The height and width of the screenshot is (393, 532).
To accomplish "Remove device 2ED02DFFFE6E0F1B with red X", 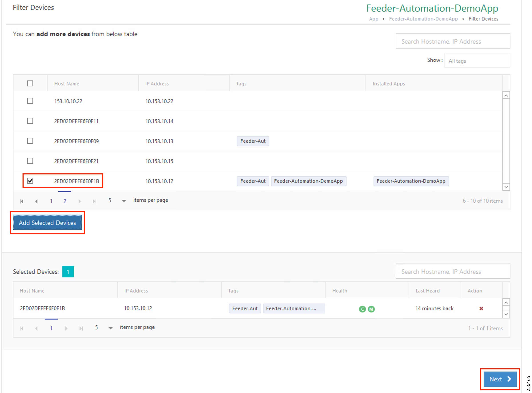I will (x=481, y=309).
